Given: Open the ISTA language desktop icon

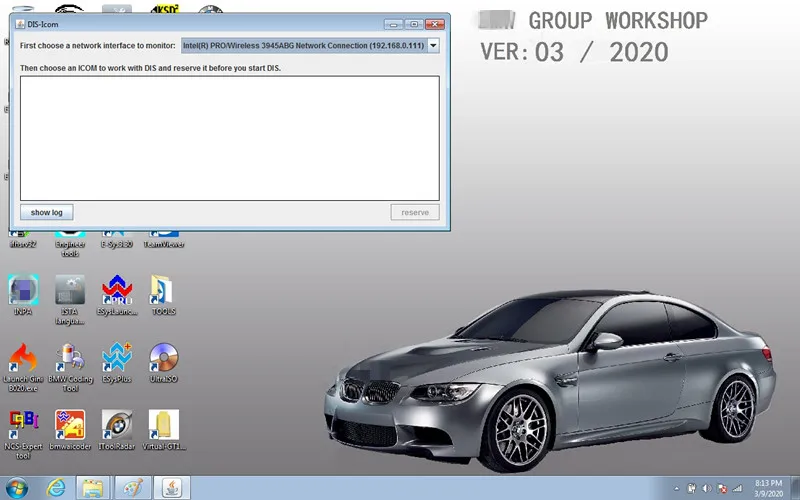Looking at the screenshot, I should (70, 300).
